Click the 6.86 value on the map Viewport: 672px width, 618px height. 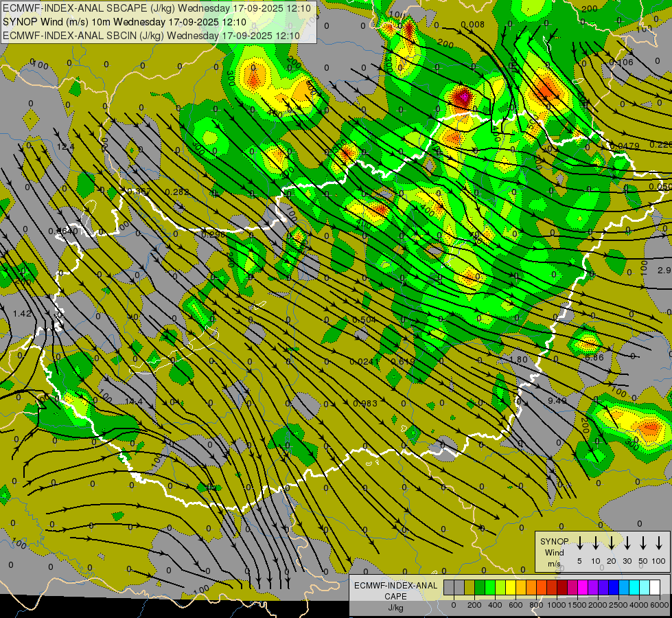coord(594,358)
